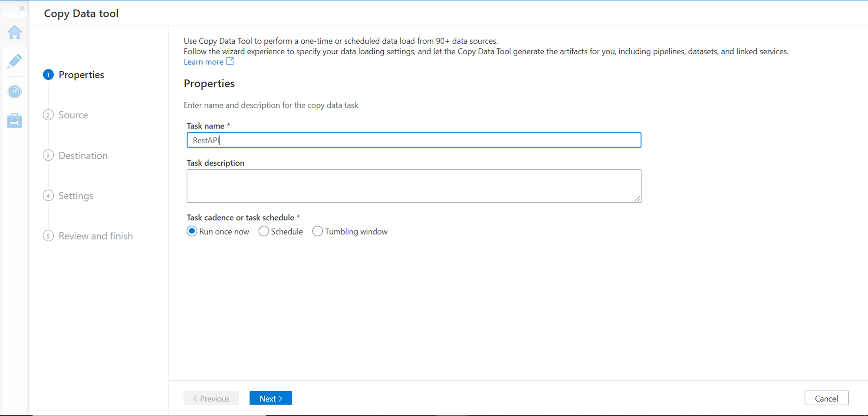Screen dimensions: 868x416
Task: Open the Manage toolbox icon
Action: point(15,121)
